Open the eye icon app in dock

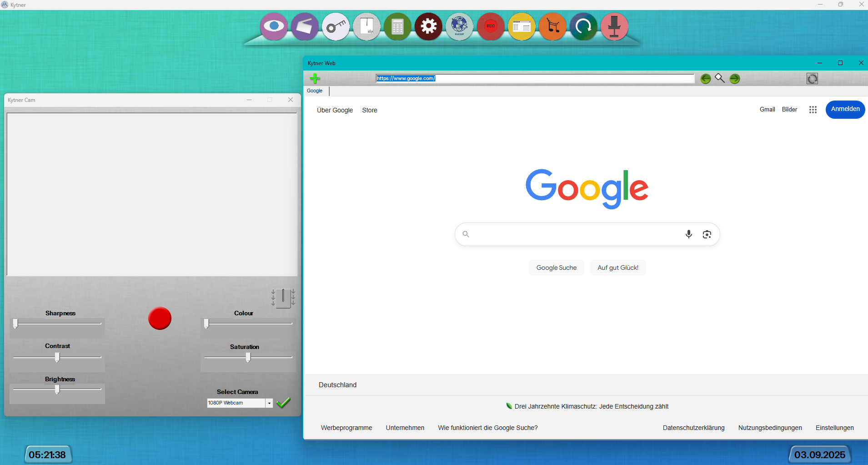(274, 26)
